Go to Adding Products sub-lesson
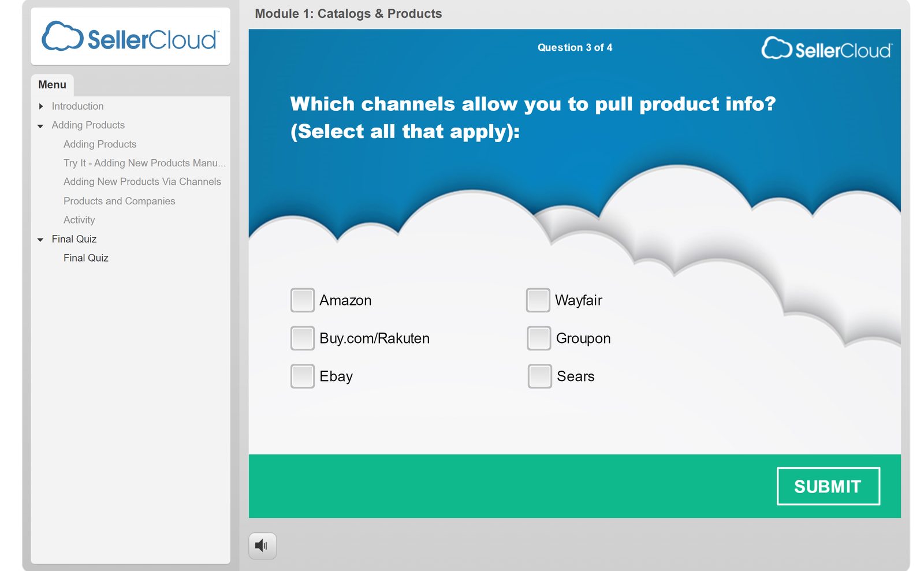924x571 pixels. [x=100, y=144]
